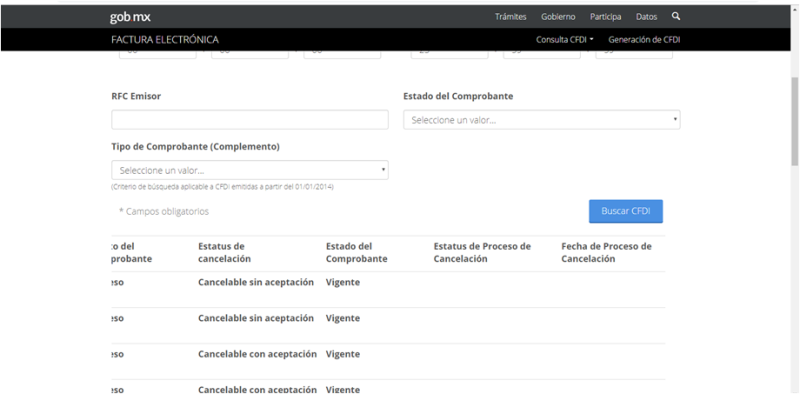Click Fecha de Proceso de Cancelación header

click(606, 253)
